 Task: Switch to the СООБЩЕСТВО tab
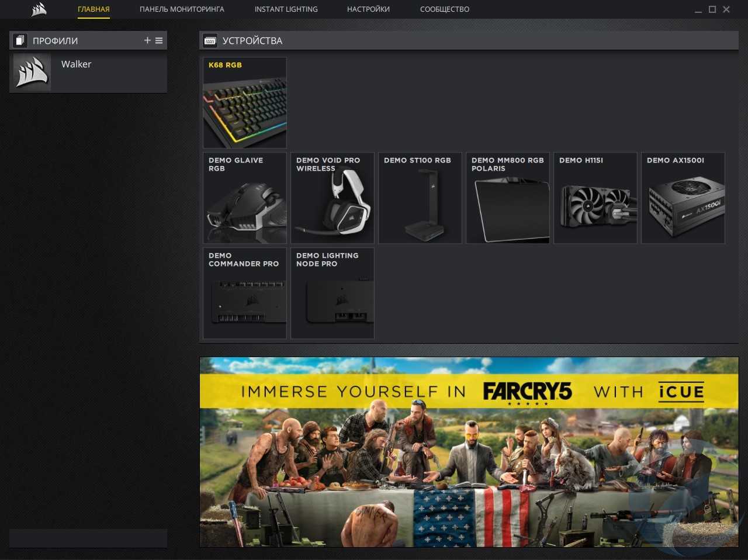coord(444,9)
